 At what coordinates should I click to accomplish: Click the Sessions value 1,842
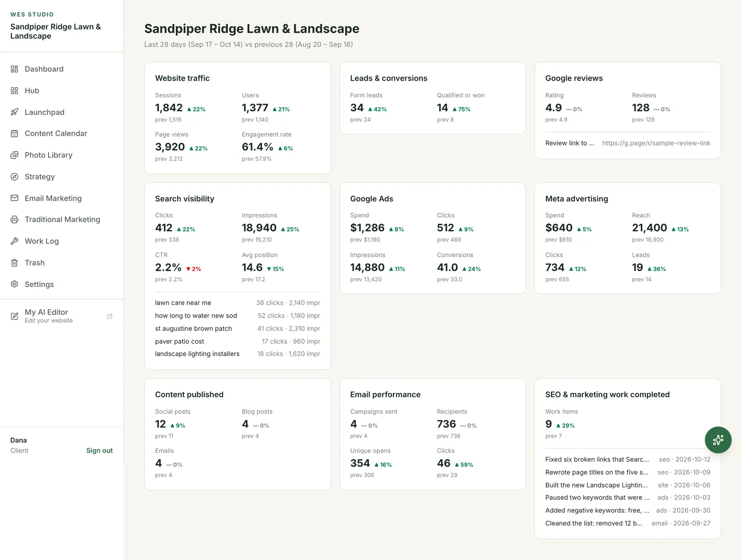(x=169, y=108)
